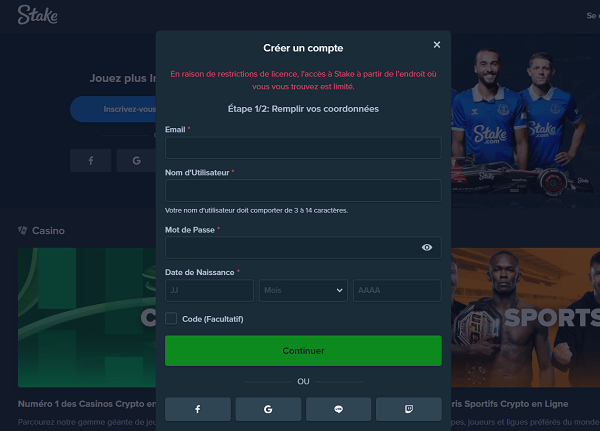Sign up with the LINE icon
Viewport: 600px width, 431px height.
pos(338,409)
